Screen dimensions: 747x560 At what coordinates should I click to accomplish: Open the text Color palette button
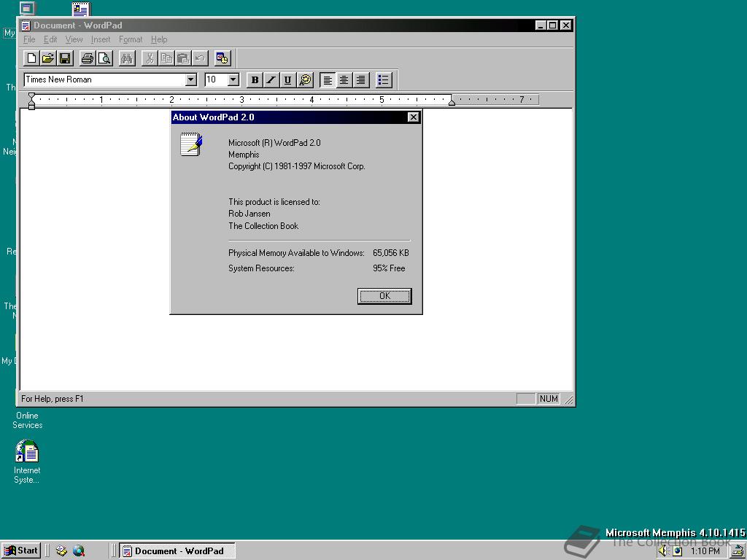tap(305, 80)
